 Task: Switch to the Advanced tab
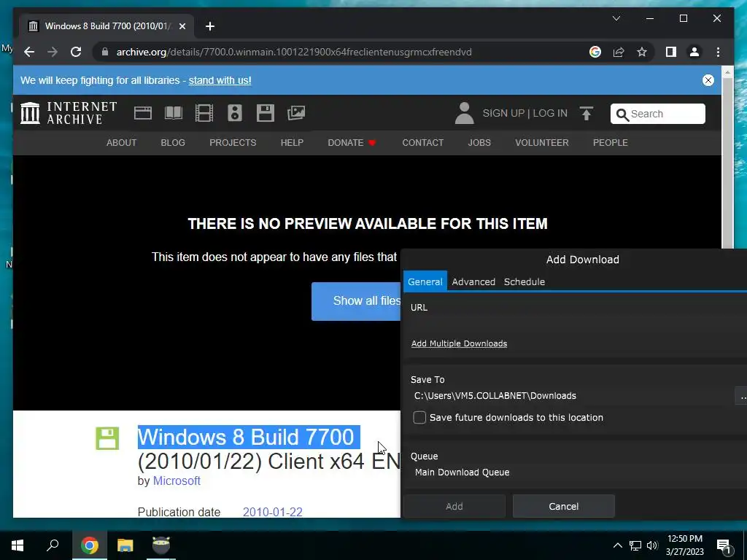tap(473, 281)
